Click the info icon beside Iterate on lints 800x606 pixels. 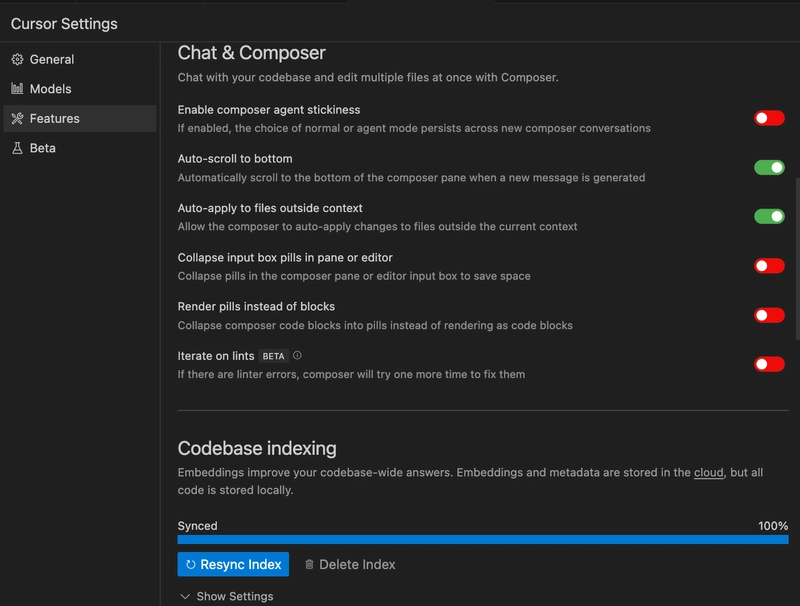coord(297,356)
